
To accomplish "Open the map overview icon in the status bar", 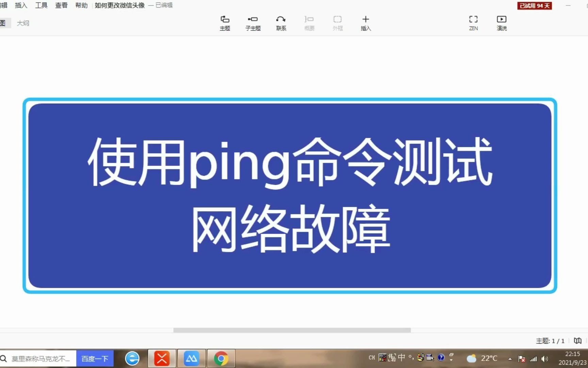I will tap(577, 340).
